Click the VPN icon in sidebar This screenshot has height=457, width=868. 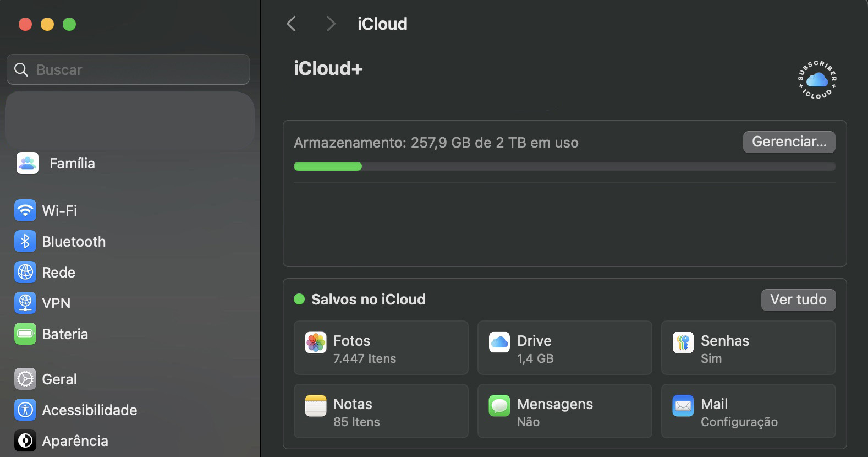point(25,303)
